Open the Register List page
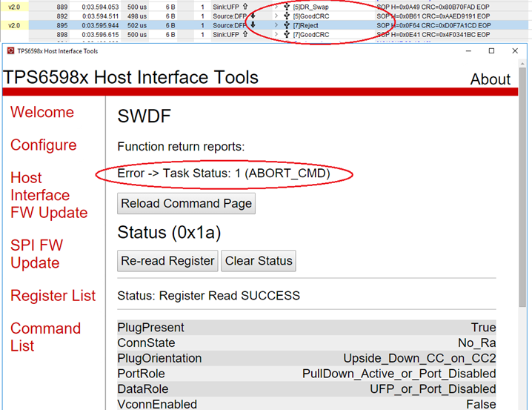The image size is (532, 410). coord(53,296)
